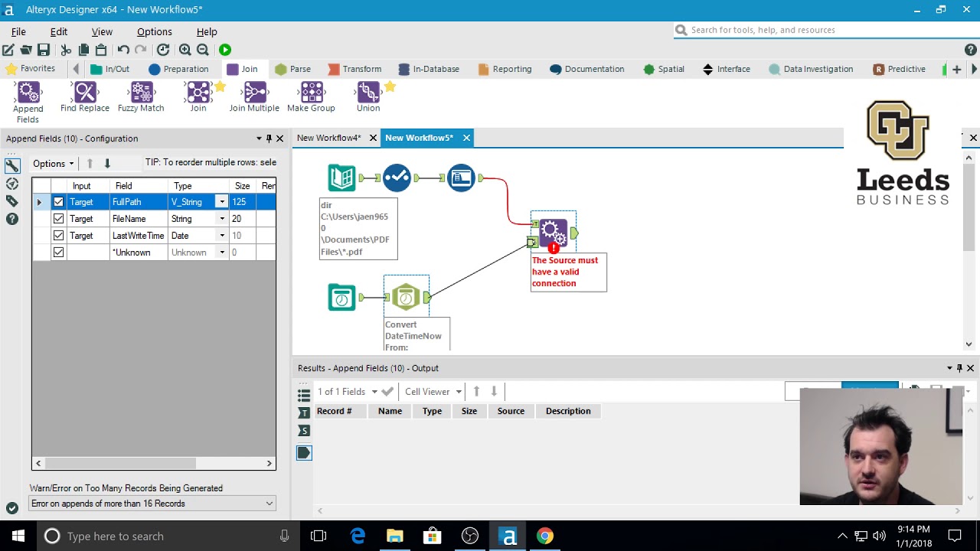Cut the selection with scissors icon
This screenshot has height=551, width=980.
coord(66,50)
